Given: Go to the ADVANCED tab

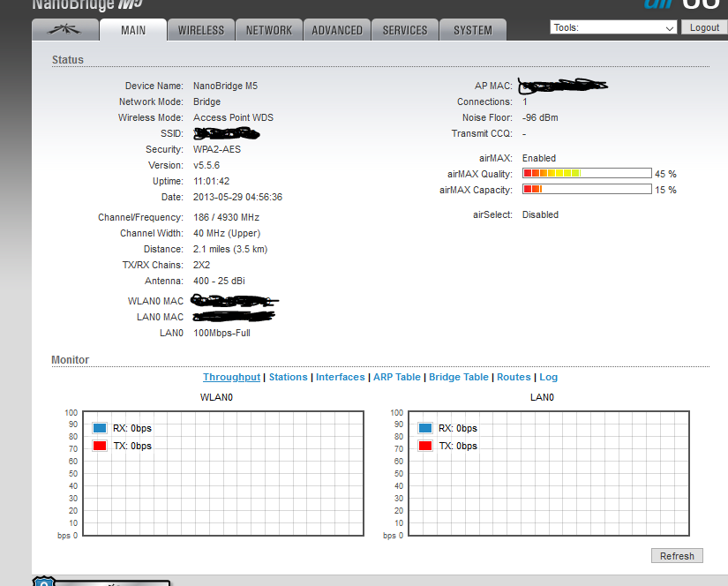Looking at the screenshot, I should click(x=337, y=30).
